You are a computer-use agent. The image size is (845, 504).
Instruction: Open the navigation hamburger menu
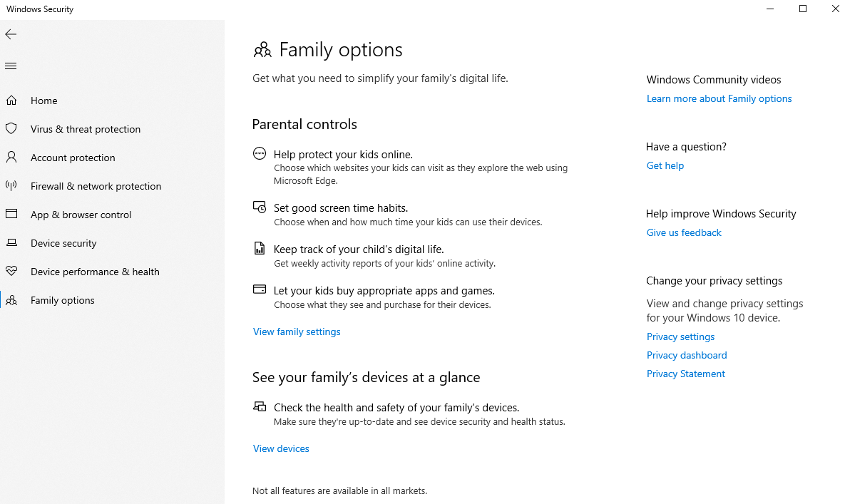[10, 65]
